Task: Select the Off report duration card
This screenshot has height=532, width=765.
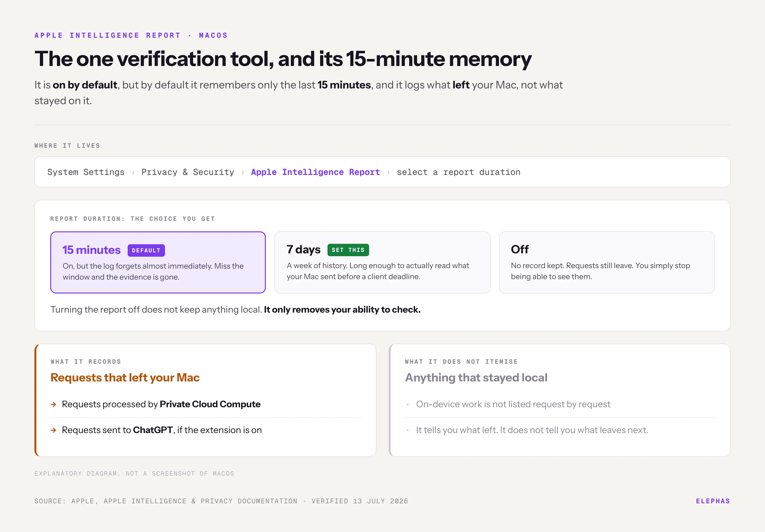Action: [x=607, y=262]
